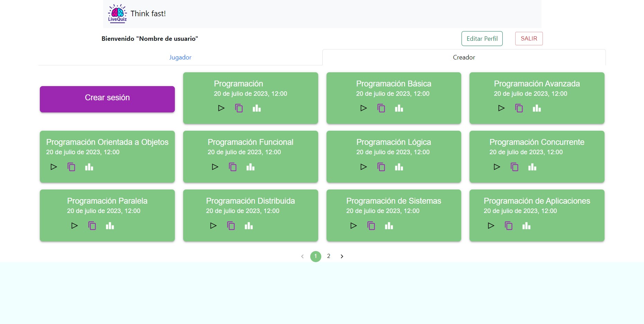Start the Programación de Sistemas session
Viewport: 644px width, 324px height.
pos(354,226)
